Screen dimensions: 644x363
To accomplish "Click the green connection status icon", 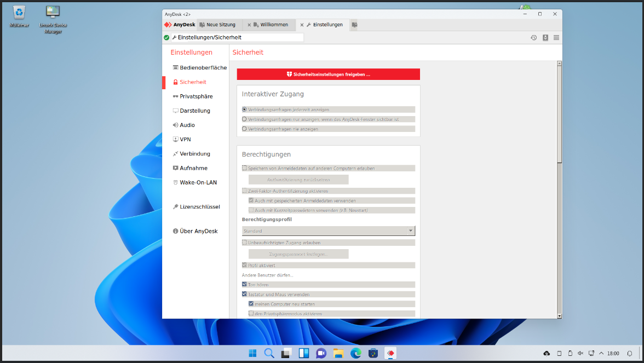I will pos(166,37).
